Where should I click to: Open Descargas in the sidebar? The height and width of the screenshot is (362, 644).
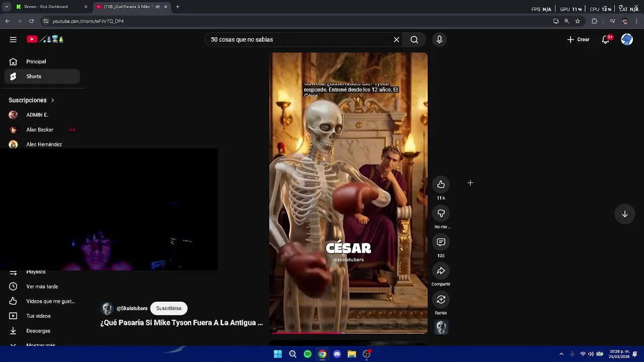pyautogui.click(x=42, y=331)
